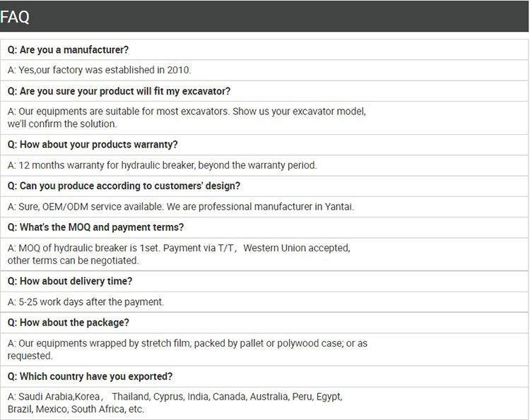Click the 5-25 work days answer
The height and width of the screenshot is (420, 530).
(86, 302)
